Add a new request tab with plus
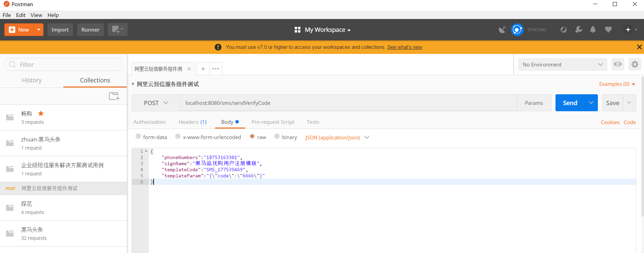 pyautogui.click(x=203, y=69)
